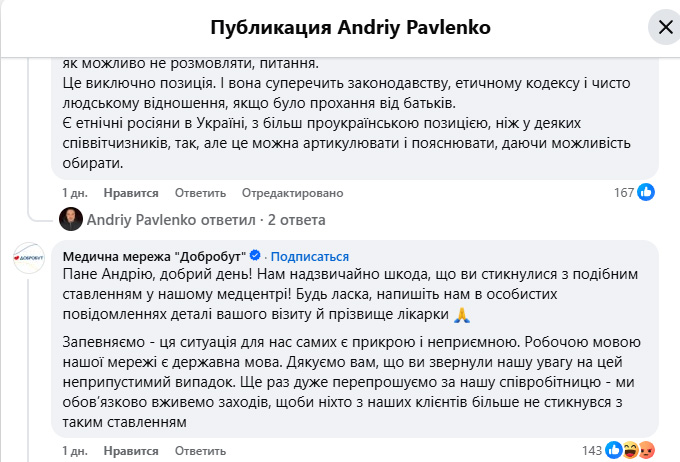This screenshot has height=462, width=680.
Task: Click the blue verified badge next to Добробут
Action: click(255, 255)
